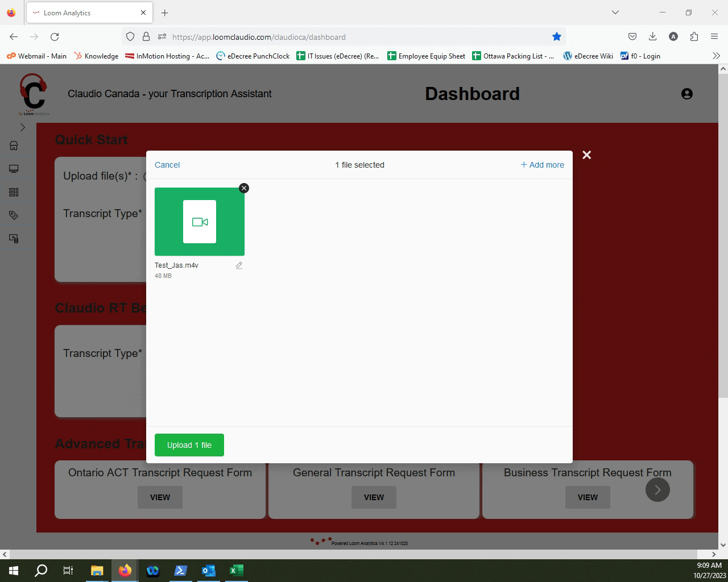Close the upload modal with white X
Viewport: 728px width, 582px height.
[x=587, y=155]
